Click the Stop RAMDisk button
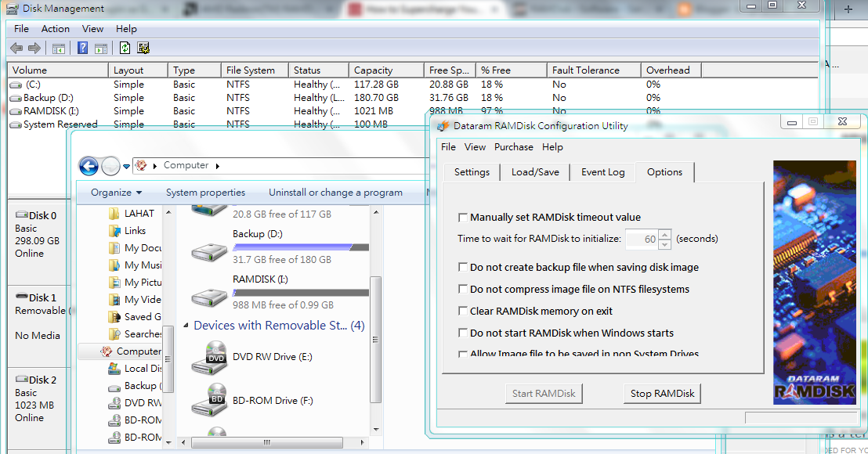The width and height of the screenshot is (868, 454). pos(662,394)
